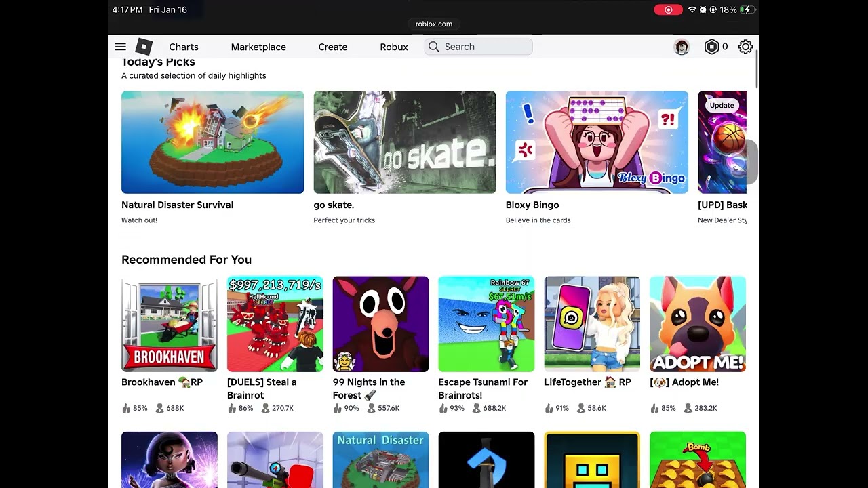Click the red screen recording indicator
This screenshot has width=868, height=488.
(668, 9)
